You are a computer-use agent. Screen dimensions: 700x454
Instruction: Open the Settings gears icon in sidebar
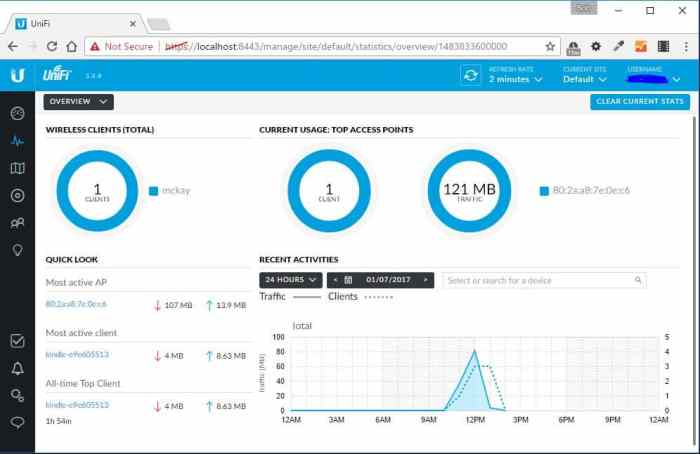tap(17, 396)
